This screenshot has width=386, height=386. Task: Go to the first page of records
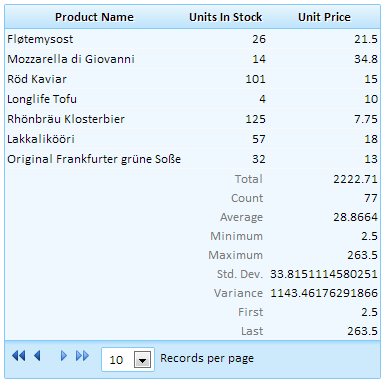(x=19, y=356)
